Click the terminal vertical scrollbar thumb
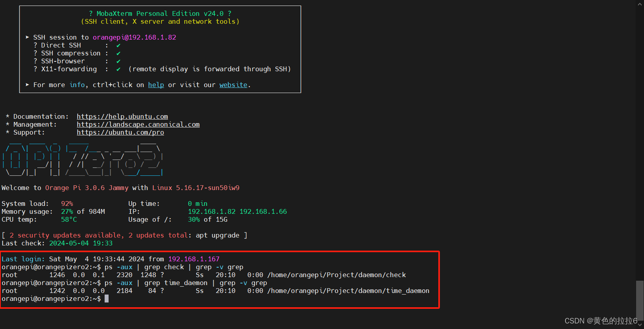The image size is (644, 329). [x=640, y=300]
